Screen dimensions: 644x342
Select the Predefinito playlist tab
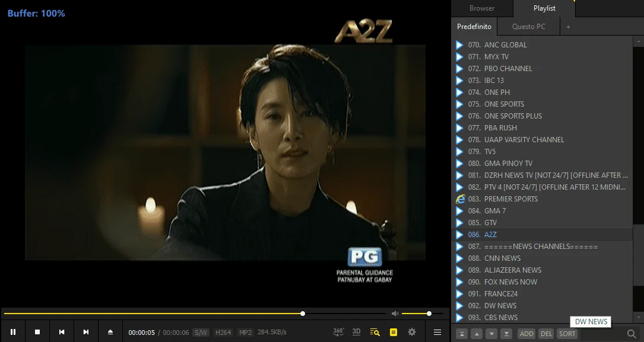click(x=474, y=27)
